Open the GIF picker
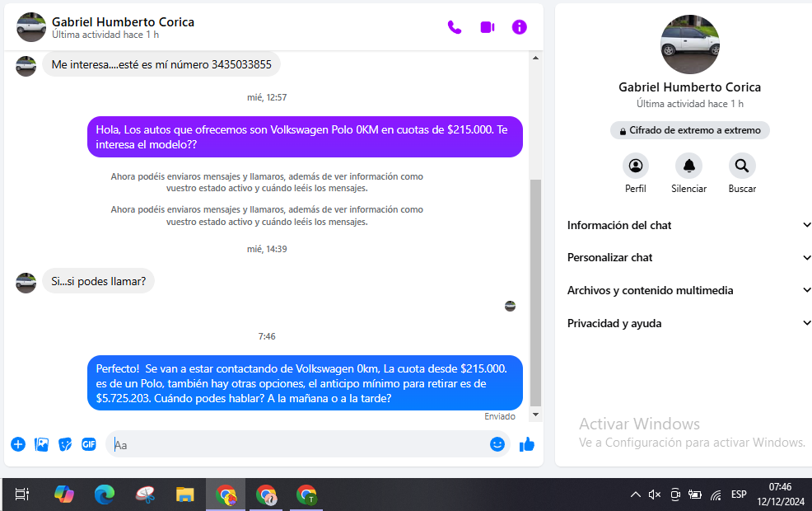The width and height of the screenshot is (812, 511). click(x=89, y=444)
